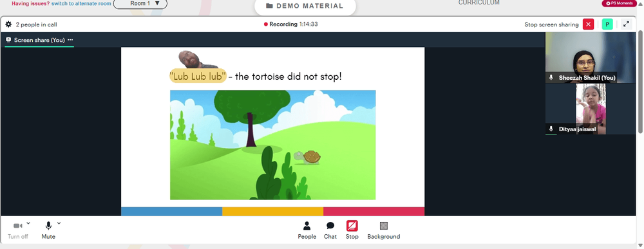Select Dityaa jaiswal video tile
644x249 pixels.
pyautogui.click(x=590, y=109)
